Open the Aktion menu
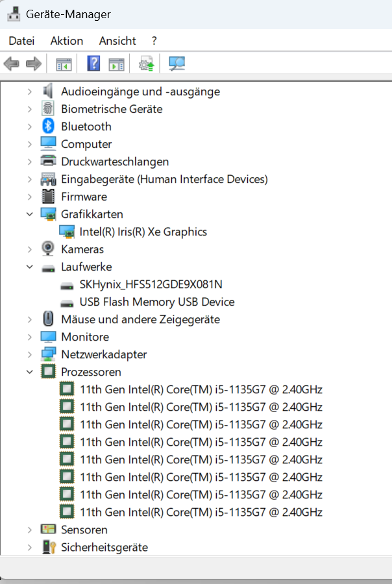392x584 pixels. click(x=67, y=41)
